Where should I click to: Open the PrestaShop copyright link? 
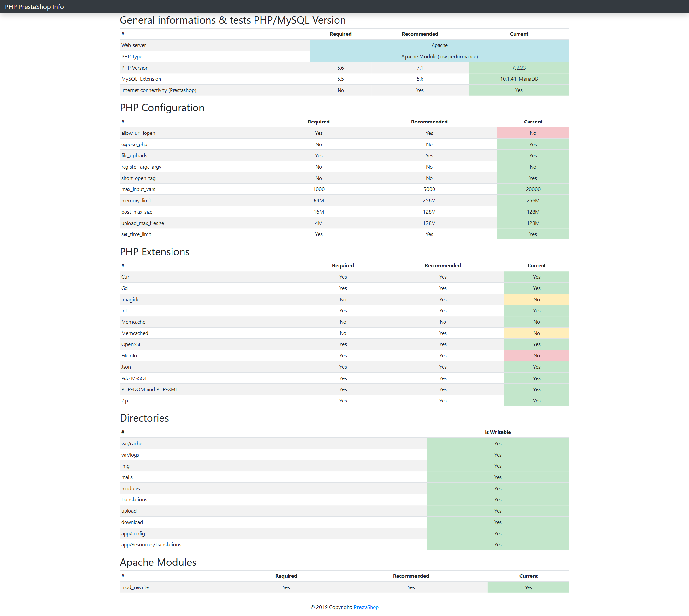[366, 607]
